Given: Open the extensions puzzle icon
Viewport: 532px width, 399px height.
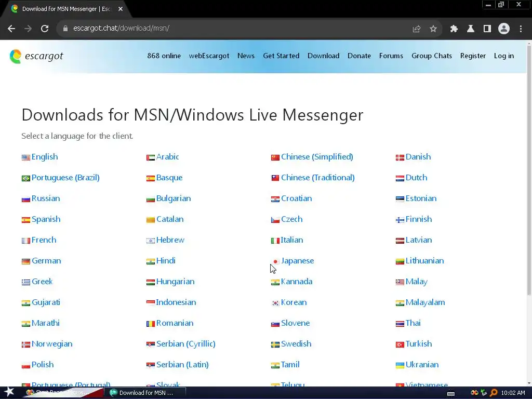Looking at the screenshot, I should (x=454, y=29).
